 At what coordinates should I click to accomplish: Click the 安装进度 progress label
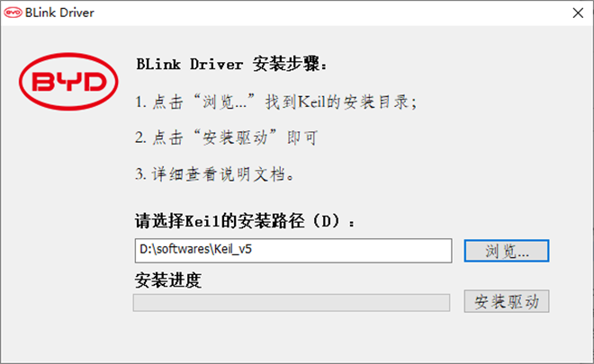pos(167,280)
